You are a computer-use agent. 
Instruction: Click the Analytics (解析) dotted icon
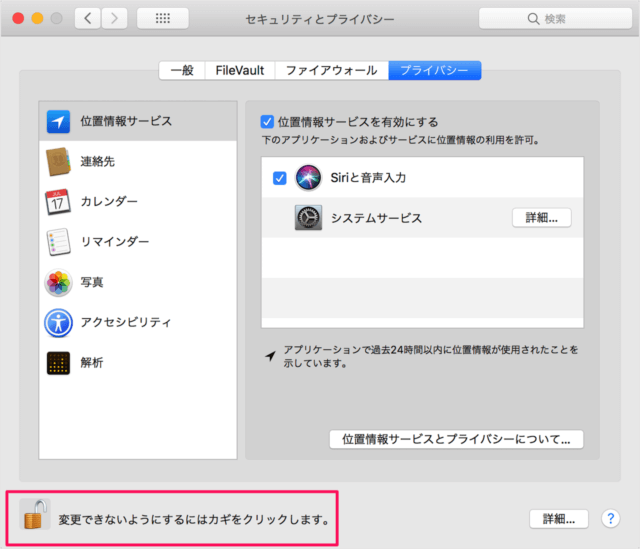pos(58,363)
